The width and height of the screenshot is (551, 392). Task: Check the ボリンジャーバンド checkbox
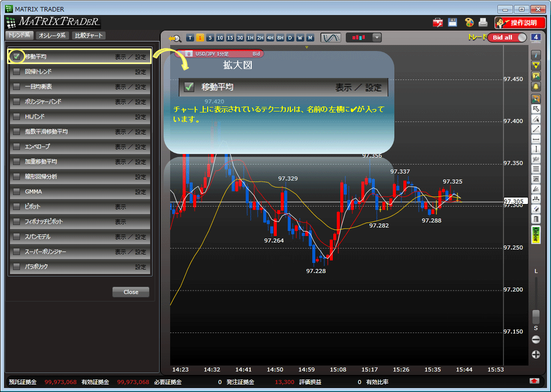point(17,102)
